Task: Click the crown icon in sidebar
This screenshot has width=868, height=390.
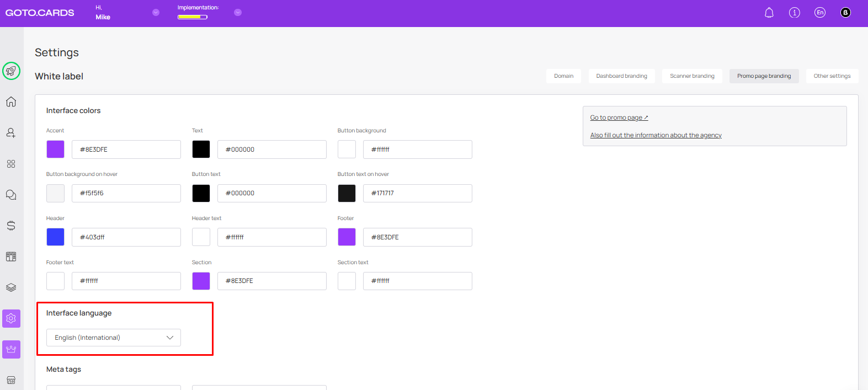Action: [11, 349]
